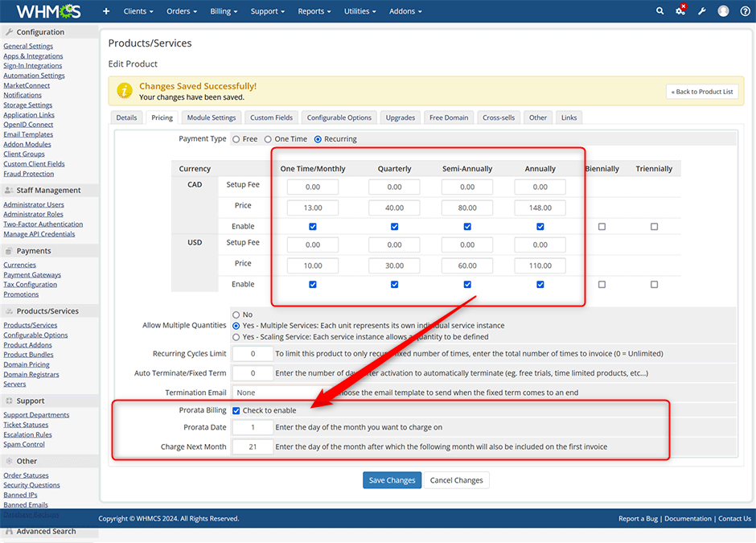Open the wrench configuration icon
Screen dimensions: 756x543
tap(701, 11)
